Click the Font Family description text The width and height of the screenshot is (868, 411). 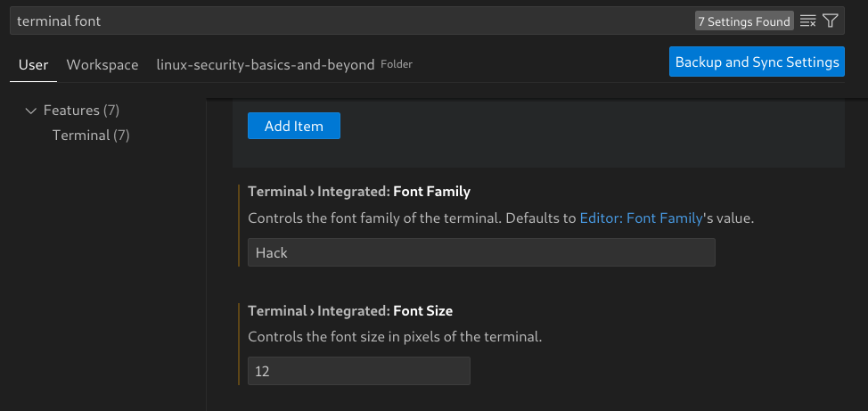(x=413, y=218)
